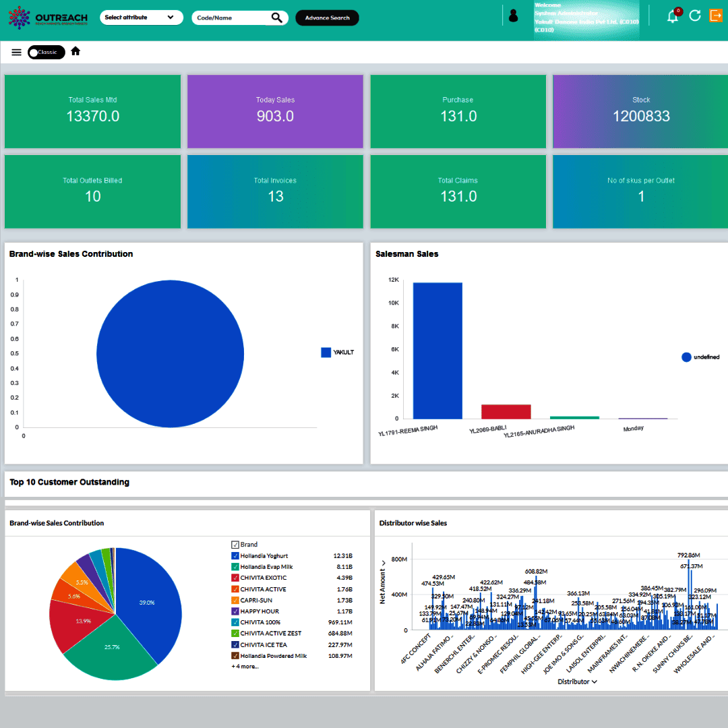
Task: Click the search magnifier icon
Action: (x=277, y=18)
